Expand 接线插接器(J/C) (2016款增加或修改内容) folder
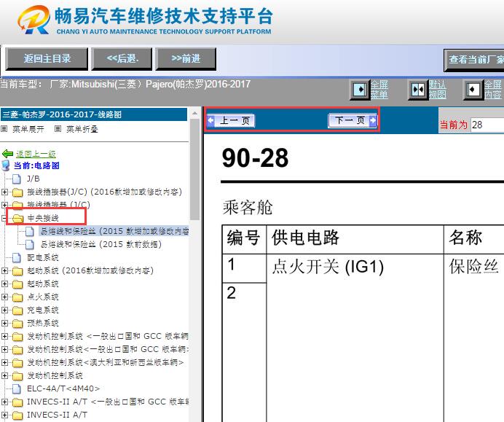Screen dimensions: 504x422 (5, 192)
